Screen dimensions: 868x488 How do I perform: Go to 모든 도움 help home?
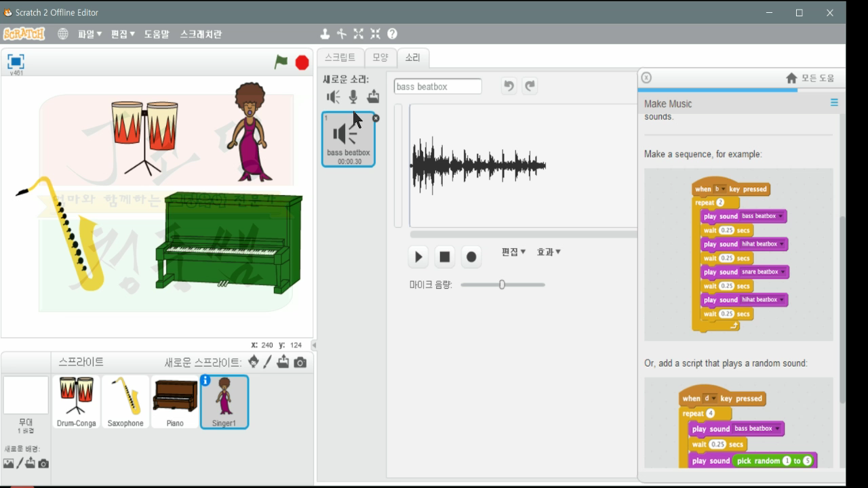(x=810, y=79)
